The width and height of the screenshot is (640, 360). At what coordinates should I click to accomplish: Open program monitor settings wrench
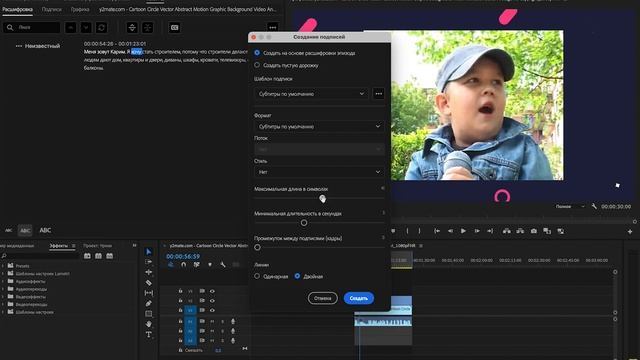coord(594,207)
